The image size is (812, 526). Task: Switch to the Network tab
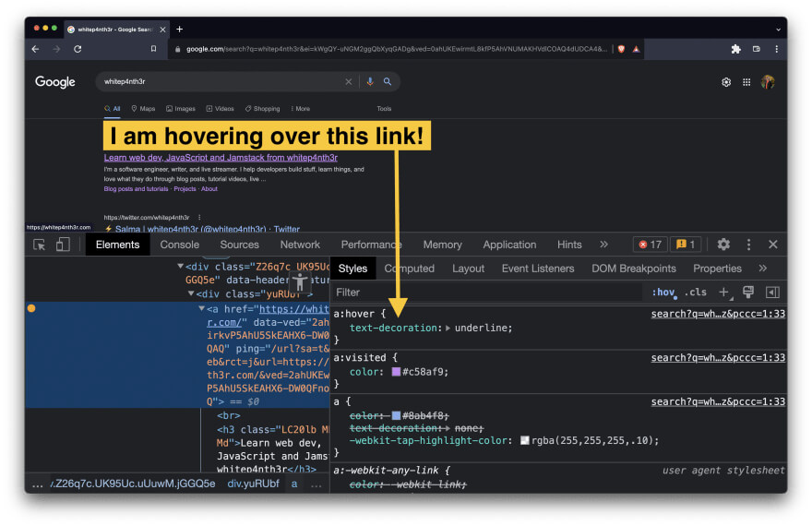[x=300, y=245]
